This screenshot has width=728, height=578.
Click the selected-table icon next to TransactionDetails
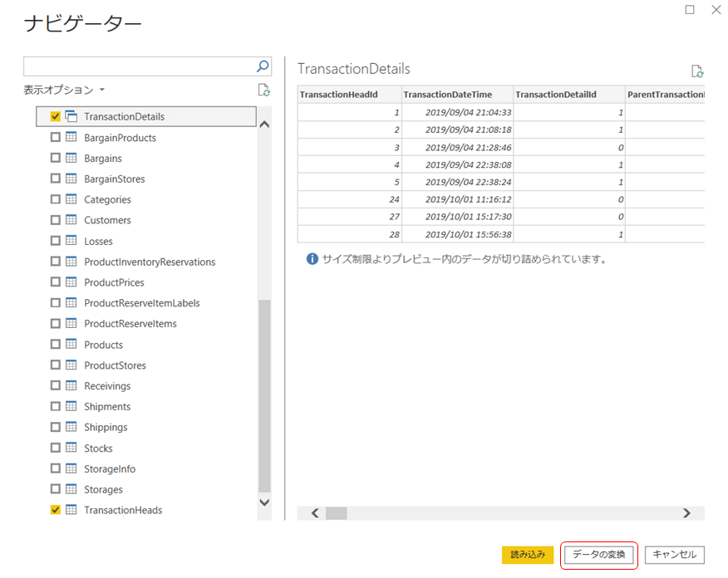[71, 116]
